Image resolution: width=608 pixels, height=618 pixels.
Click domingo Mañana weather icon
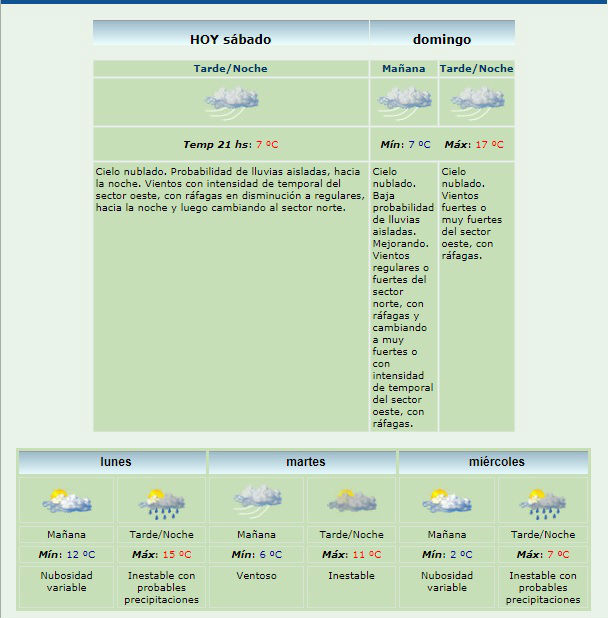(404, 99)
